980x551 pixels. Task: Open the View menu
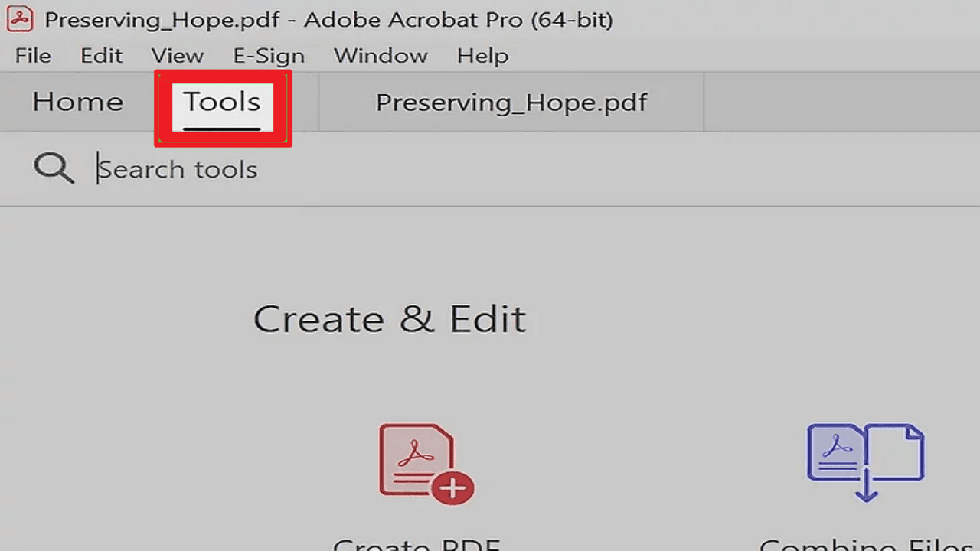[178, 56]
